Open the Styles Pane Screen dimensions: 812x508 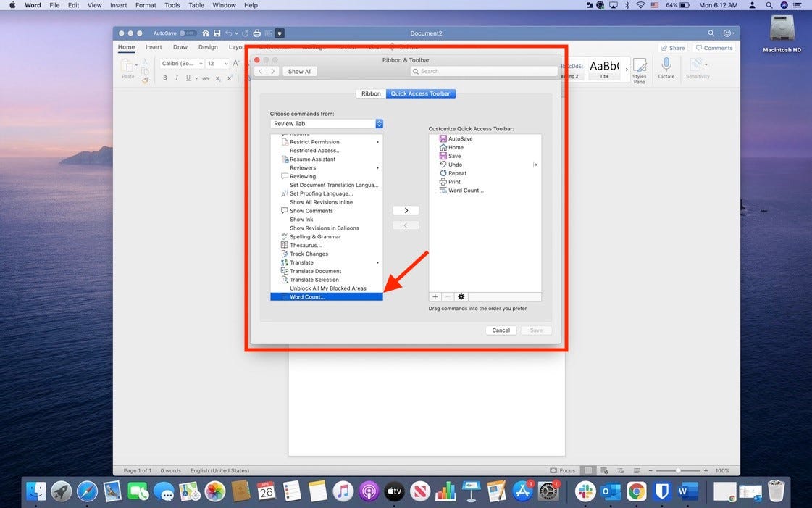(x=640, y=70)
